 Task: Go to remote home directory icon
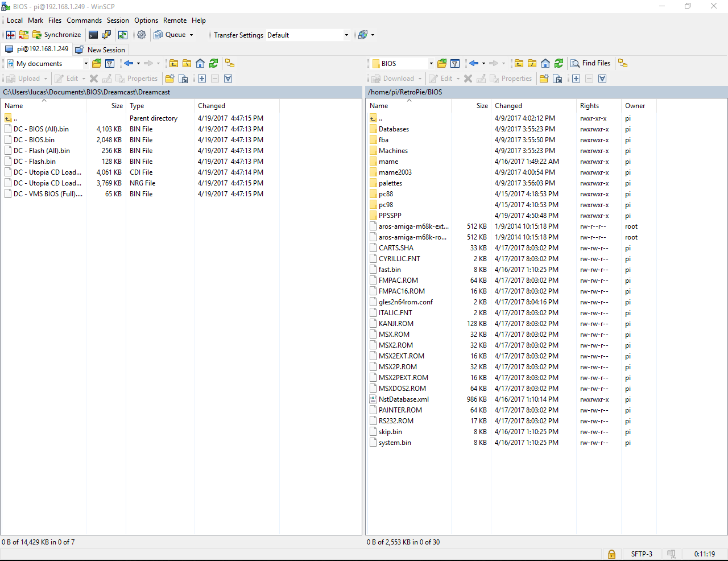(x=545, y=63)
